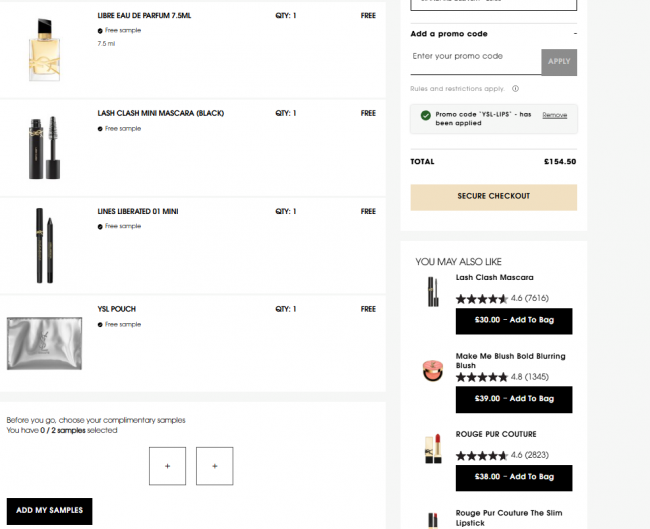Proceed with the Secure Checkout button
The width and height of the screenshot is (650, 529).
[493, 197]
